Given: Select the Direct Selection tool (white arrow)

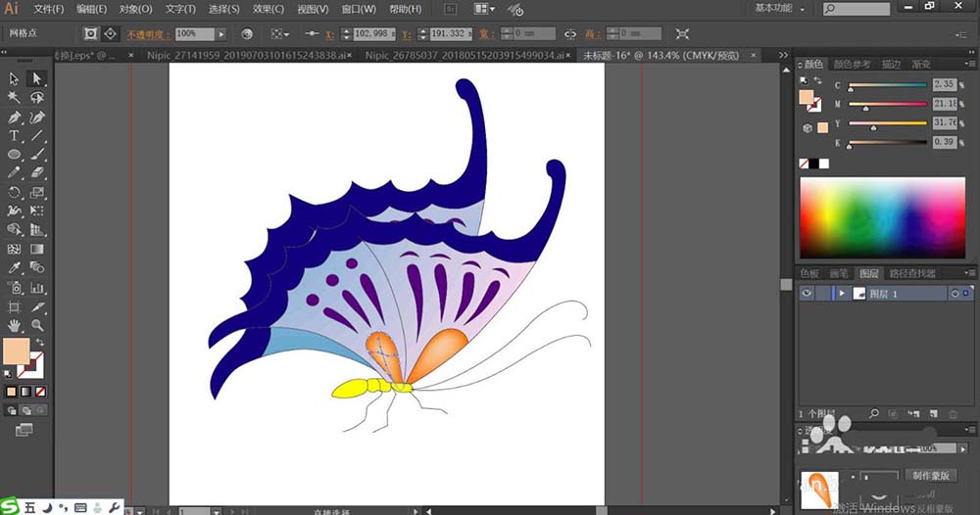Looking at the screenshot, I should click(37, 78).
